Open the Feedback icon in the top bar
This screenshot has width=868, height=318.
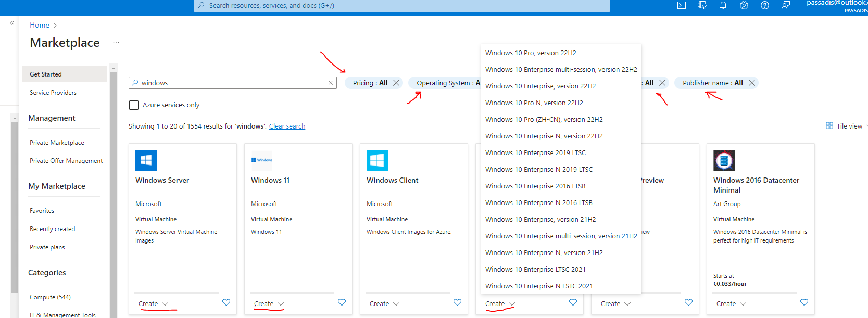[786, 5]
